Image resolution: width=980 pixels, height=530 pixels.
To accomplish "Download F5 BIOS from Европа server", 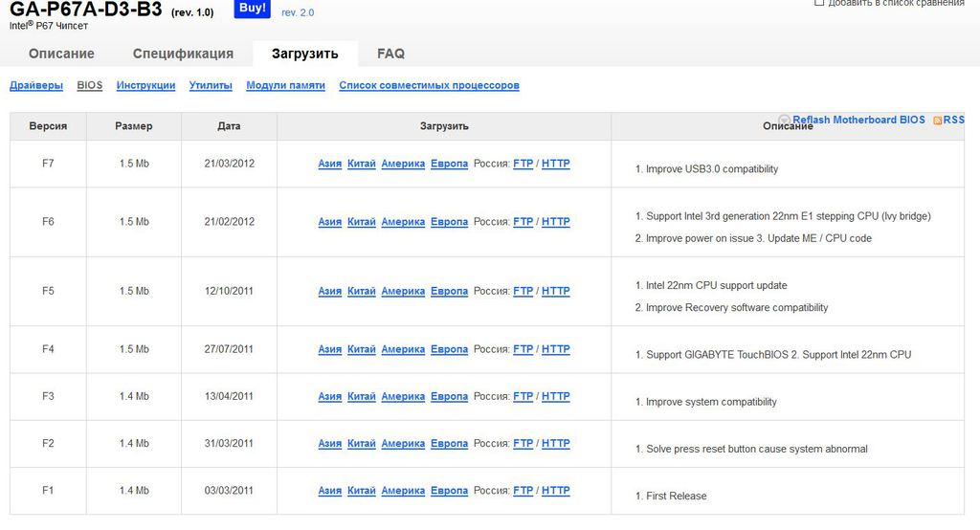I will coord(450,291).
